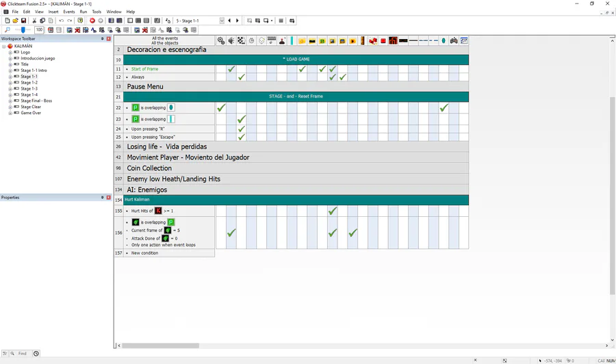
Task: Expand the Stage Final - Boss frame node
Action: [10, 101]
